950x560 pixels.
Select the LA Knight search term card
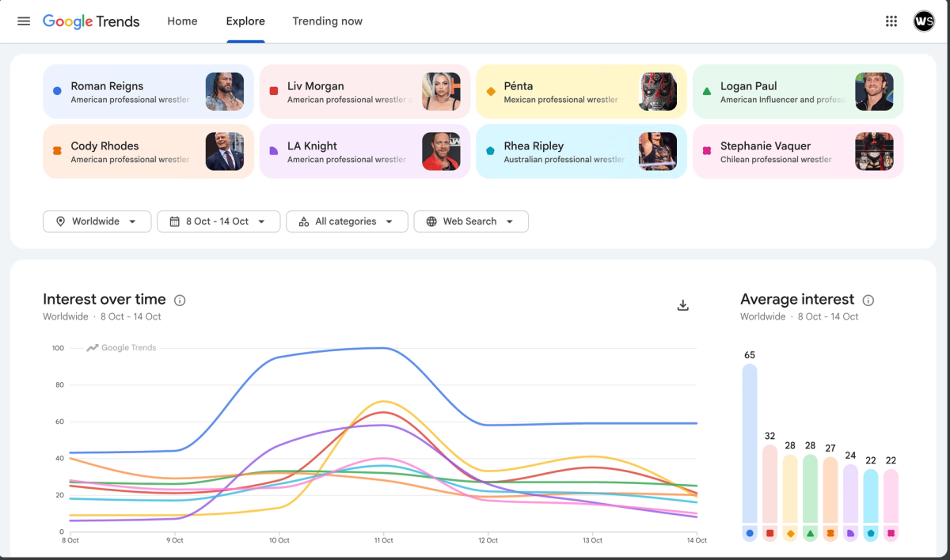point(365,151)
